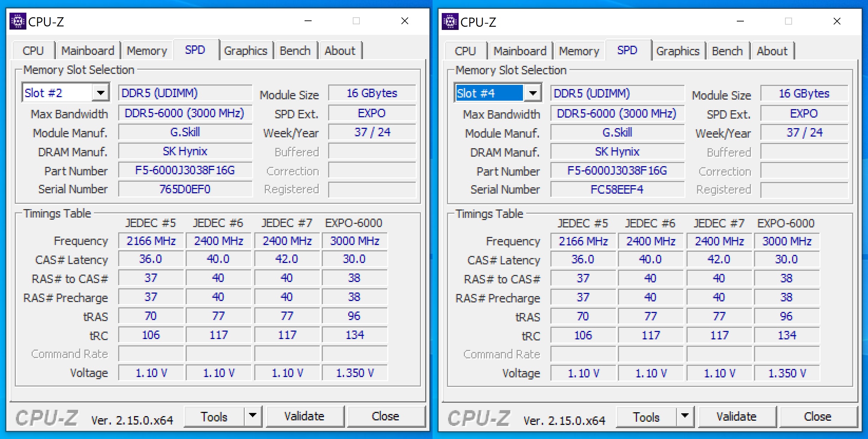Click DDR5-6000 (3000 MHz) bandwidth in left window

[x=185, y=113]
